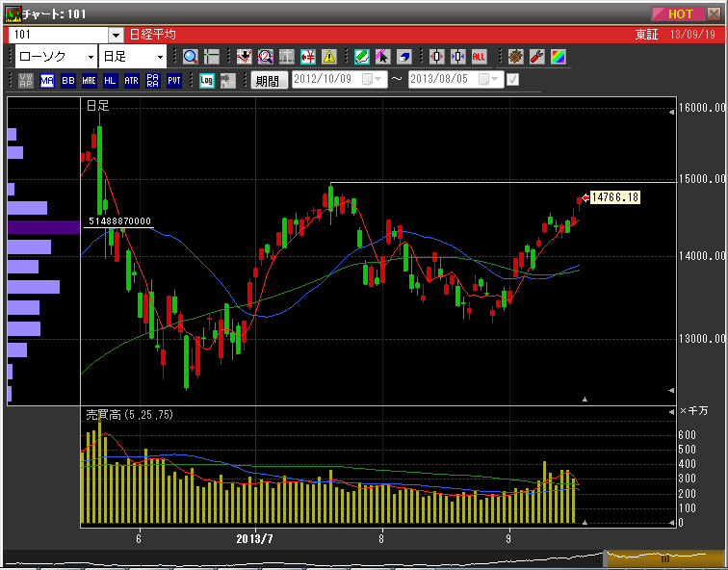Screen dimensions: 728x570
Task: Toggle the checkbox beside the end date
Action: [x=513, y=80]
